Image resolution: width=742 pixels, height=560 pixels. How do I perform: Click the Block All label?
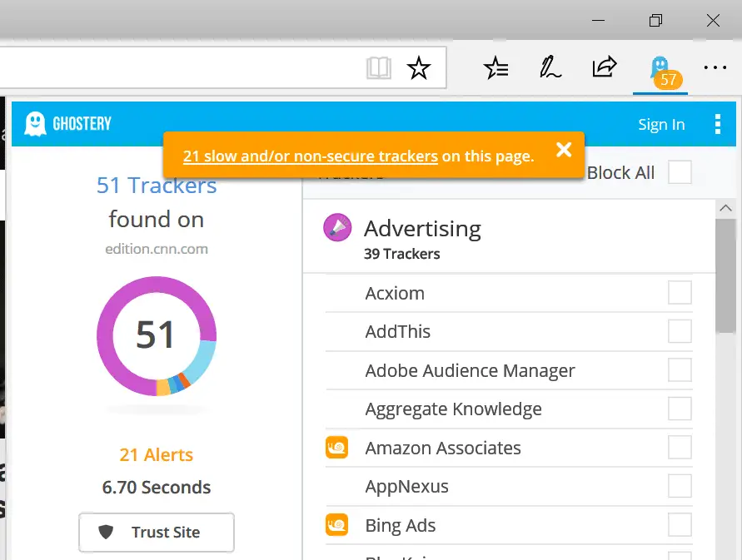[x=621, y=172]
